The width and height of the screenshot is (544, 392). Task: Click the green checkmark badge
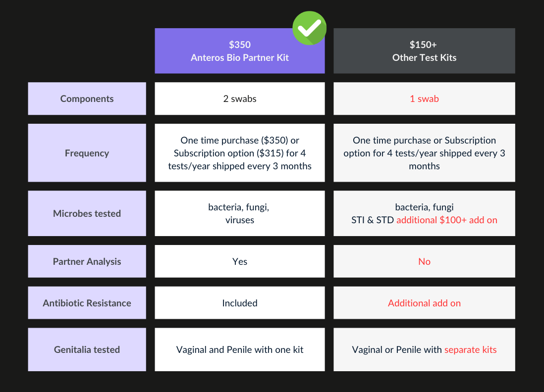[x=309, y=28]
